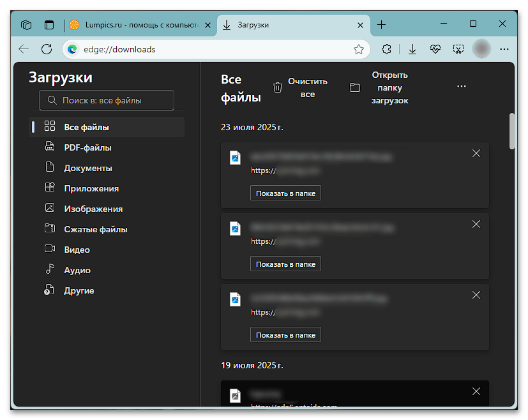Click the user profile avatar

point(481,49)
